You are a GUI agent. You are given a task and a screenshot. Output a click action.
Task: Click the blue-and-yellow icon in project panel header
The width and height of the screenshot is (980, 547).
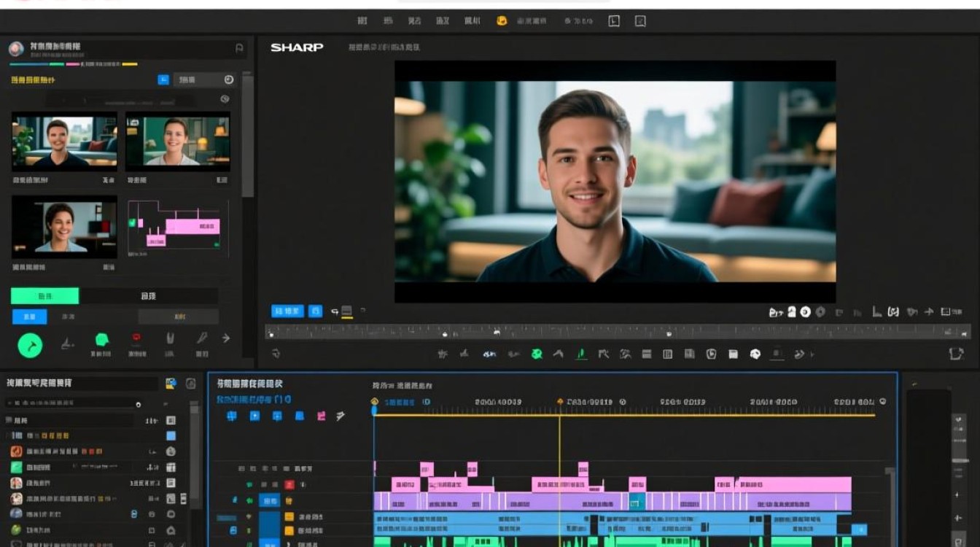[x=171, y=383]
